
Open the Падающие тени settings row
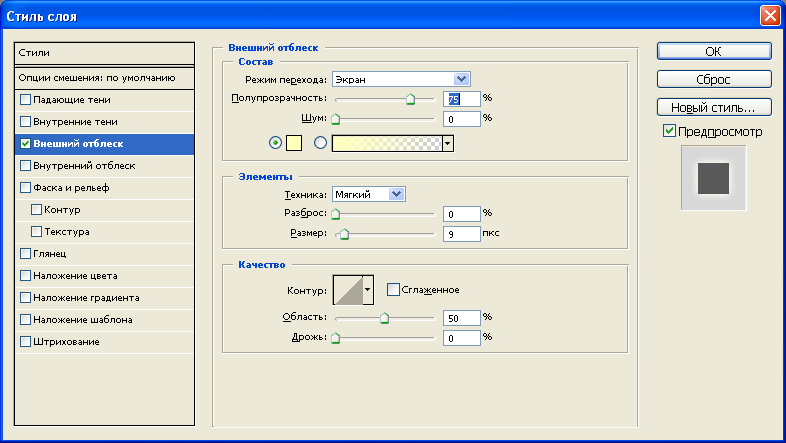tap(104, 100)
